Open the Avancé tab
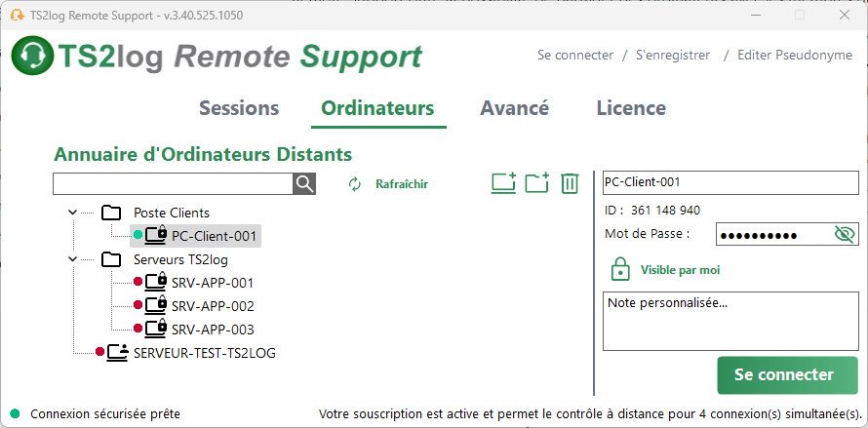The width and height of the screenshot is (868, 428). click(514, 108)
